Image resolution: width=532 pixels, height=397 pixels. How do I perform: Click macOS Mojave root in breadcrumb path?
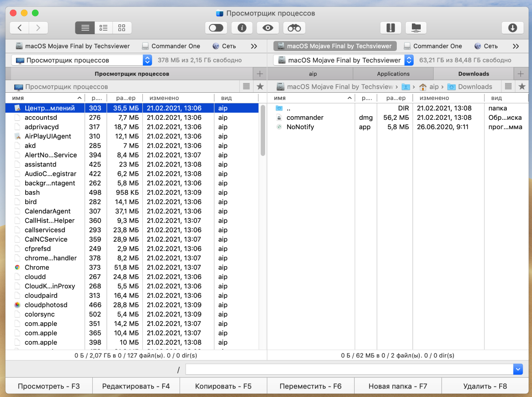click(x=335, y=86)
